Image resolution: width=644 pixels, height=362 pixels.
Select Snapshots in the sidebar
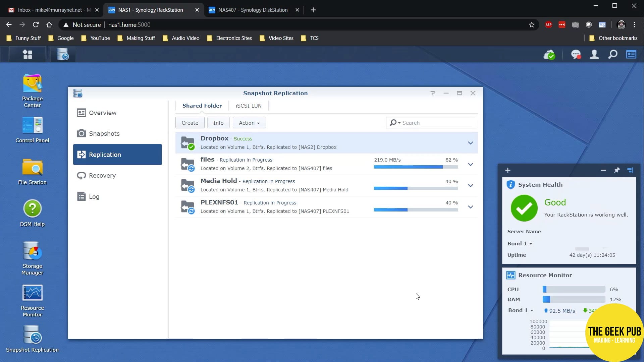[x=117, y=134]
